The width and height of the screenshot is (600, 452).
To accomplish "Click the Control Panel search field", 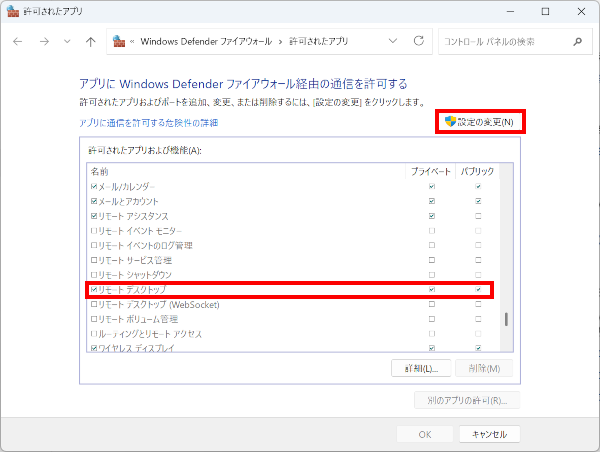I will (x=515, y=41).
